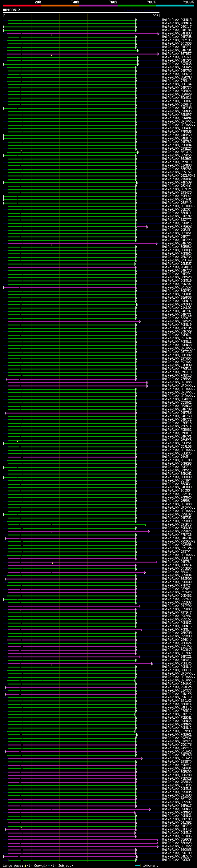197x868 pixels.
Task: Click the hit label UniRef100_A7P5W8
Action: (177, 132)
